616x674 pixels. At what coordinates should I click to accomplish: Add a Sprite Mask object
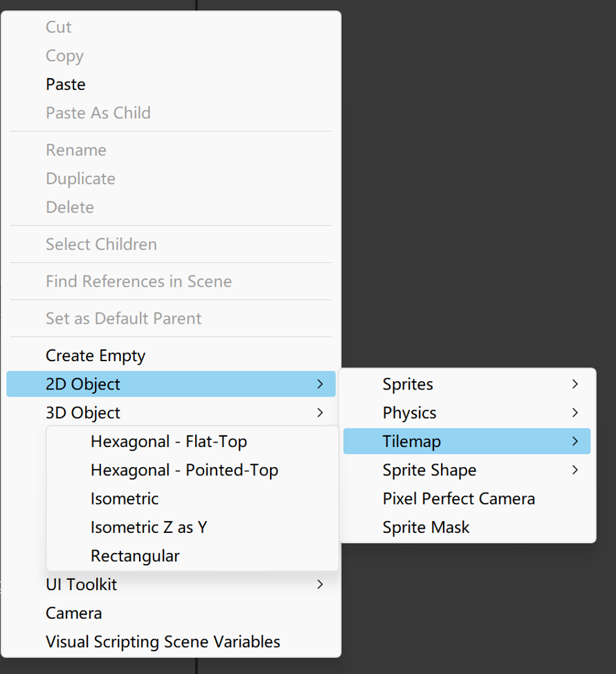pos(426,527)
